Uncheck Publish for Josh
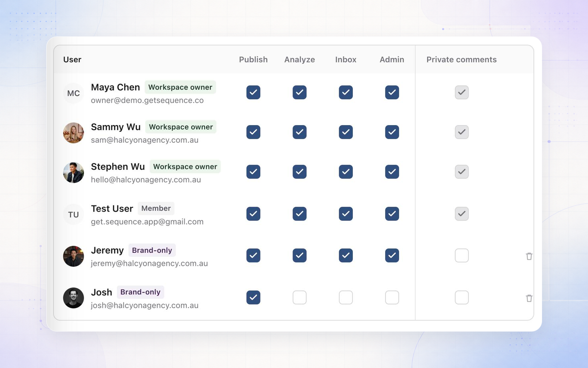The image size is (588, 368). (x=253, y=297)
